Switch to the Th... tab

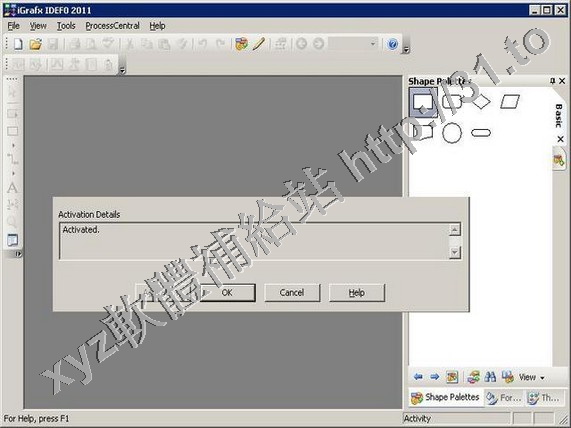pyautogui.click(x=545, y=398)
